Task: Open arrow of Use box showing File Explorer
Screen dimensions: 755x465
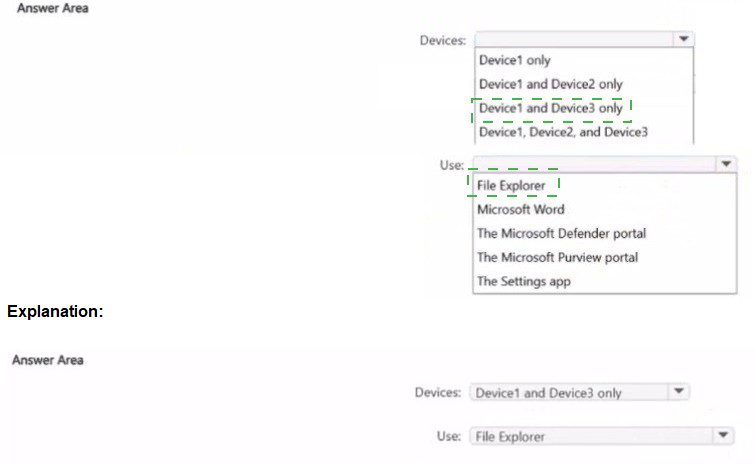Action: click(x=724, y=436)
